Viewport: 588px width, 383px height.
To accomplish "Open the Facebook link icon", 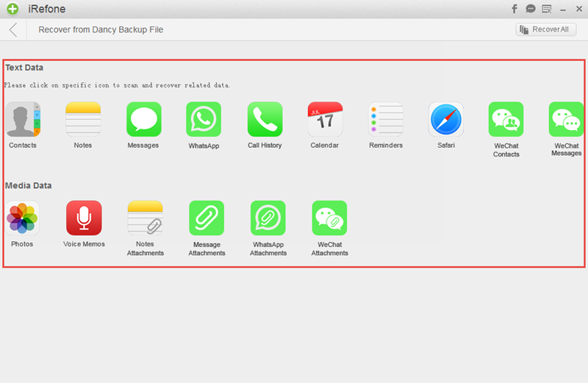I will click(x=514, y=9).
